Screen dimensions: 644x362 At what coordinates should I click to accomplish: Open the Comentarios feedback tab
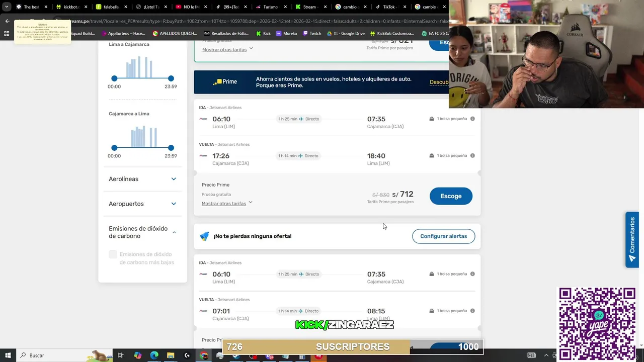(x=632, y=240)
